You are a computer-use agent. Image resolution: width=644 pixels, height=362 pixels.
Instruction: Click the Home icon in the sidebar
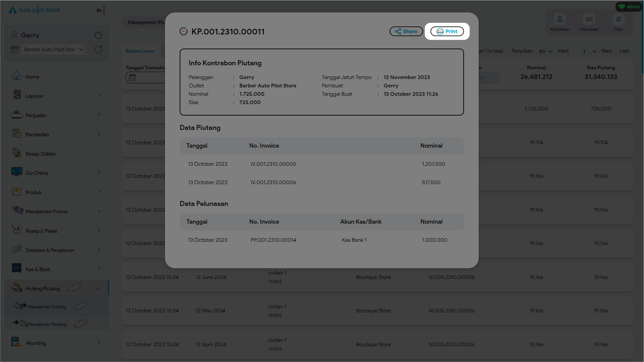[x=17, y=76]
